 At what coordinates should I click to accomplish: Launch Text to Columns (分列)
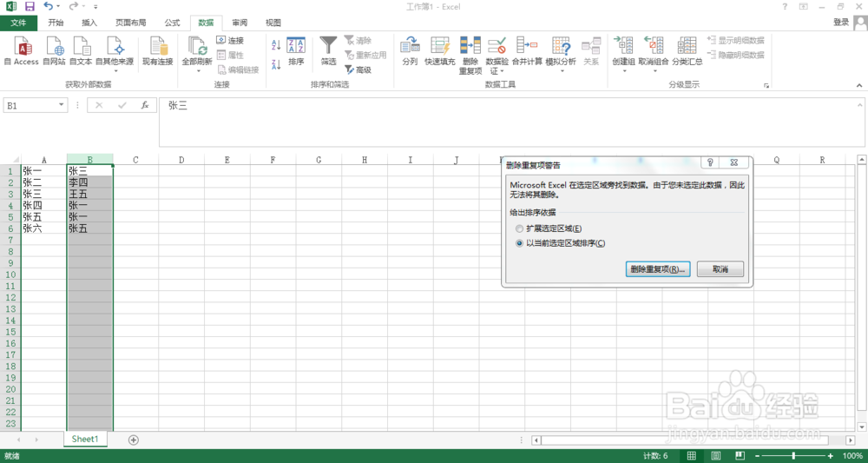pyautogui.click(x=410, y=51)
